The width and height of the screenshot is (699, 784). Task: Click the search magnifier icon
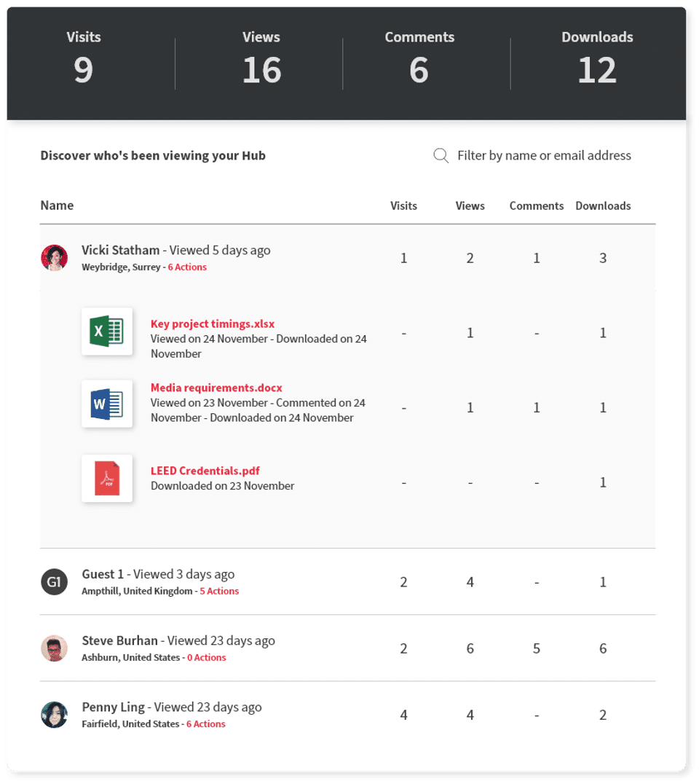441,155
